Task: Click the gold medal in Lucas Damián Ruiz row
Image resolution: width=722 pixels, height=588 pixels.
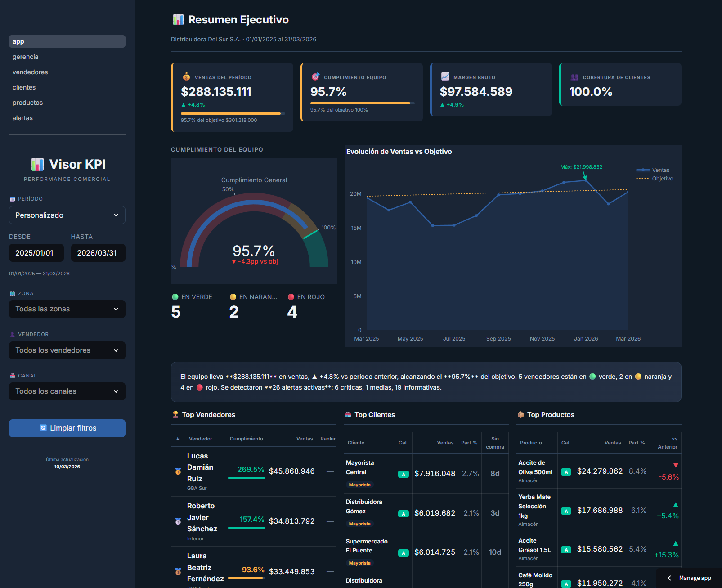Action: (x=178, y=471)
